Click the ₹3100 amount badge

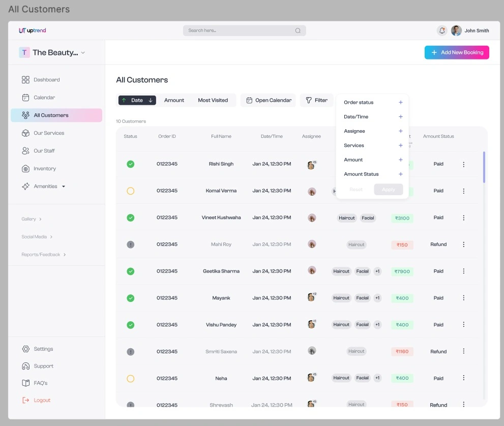click(402, 218)
